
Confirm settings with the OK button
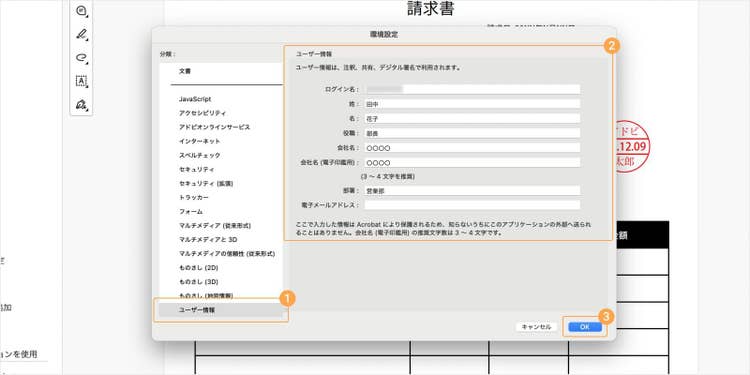pos(585,327)
